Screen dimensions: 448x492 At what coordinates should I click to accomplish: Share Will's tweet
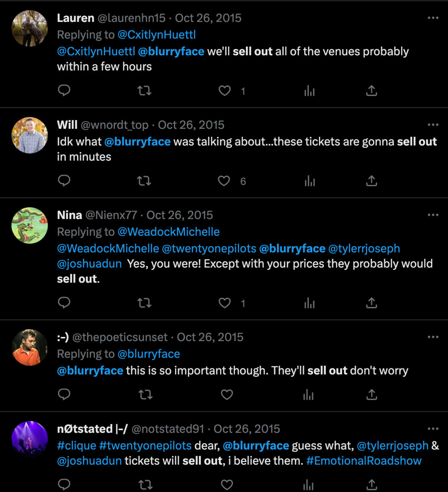(372, 181)
